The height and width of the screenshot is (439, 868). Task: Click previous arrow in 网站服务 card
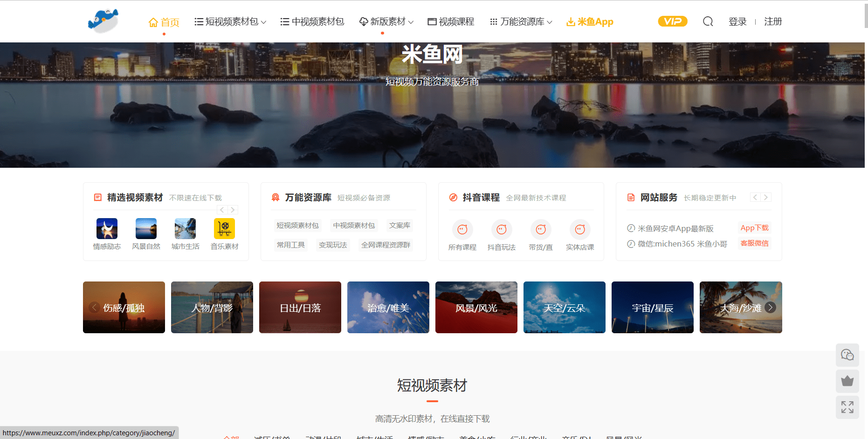point(755,197)
